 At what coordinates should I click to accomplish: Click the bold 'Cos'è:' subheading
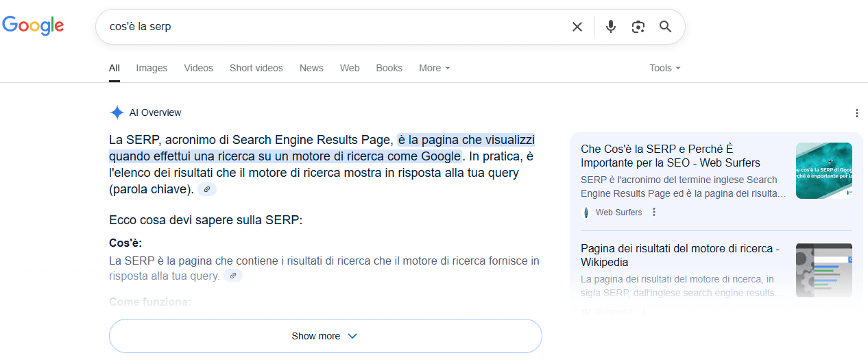125,243
